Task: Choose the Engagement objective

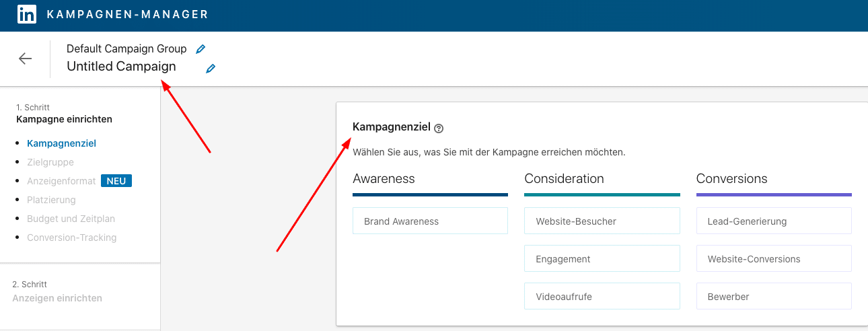Action: [602, 258]
